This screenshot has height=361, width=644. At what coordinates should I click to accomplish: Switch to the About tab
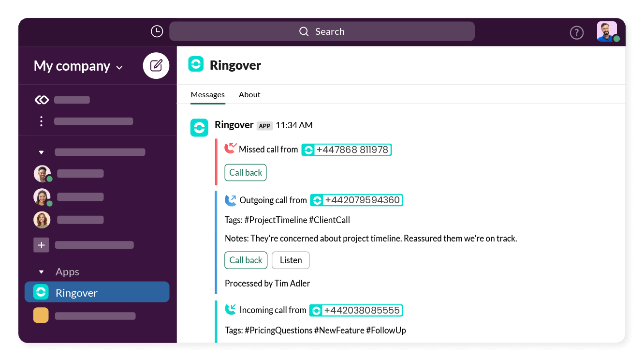tap(249, 94)
